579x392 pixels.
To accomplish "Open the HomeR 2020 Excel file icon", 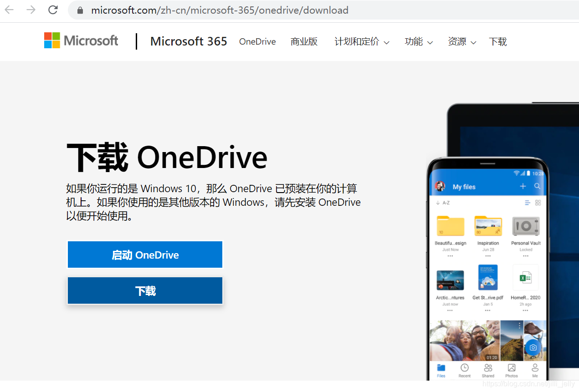I will pos(526,278).
